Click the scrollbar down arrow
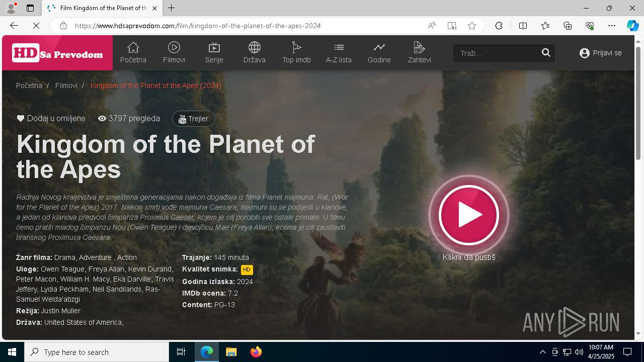The image size is (644, 362). (638, 333)
